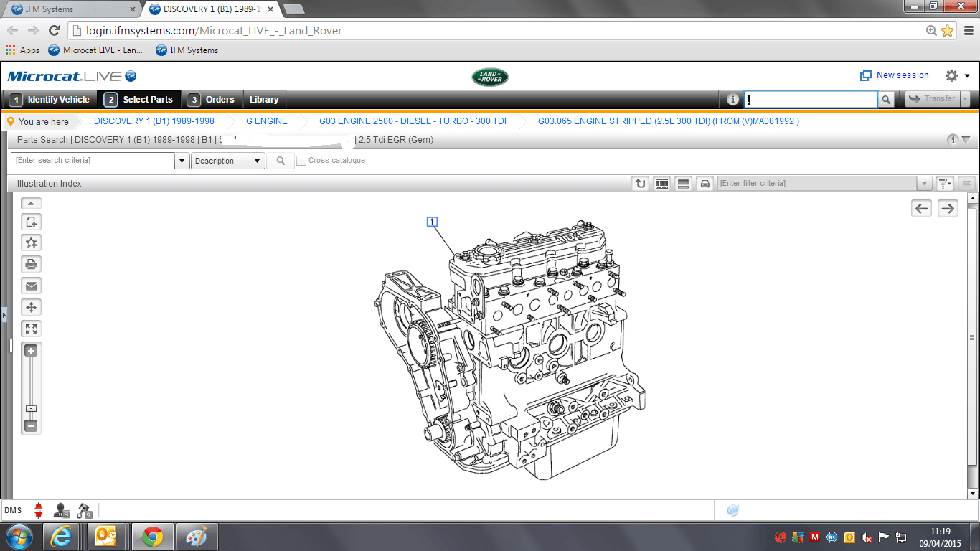
Task: Open the filter funnel options
Action: coord(946,184)
